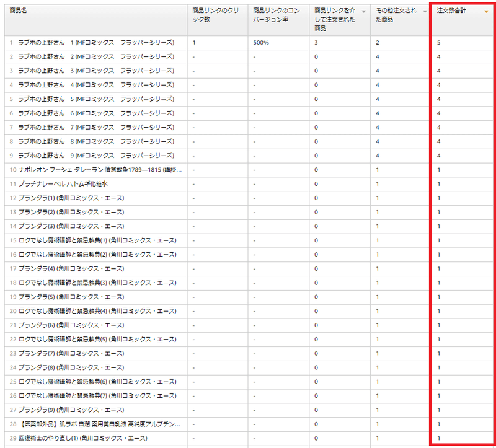Select 注文数合計 header label
Screen dimensions: 496x448
[x=451, y=11]
